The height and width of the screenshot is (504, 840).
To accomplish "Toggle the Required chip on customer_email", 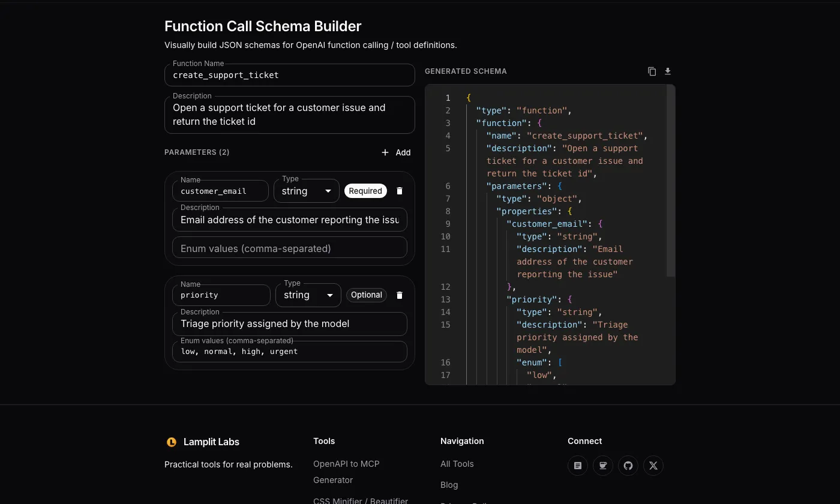I will pos(365,191).
